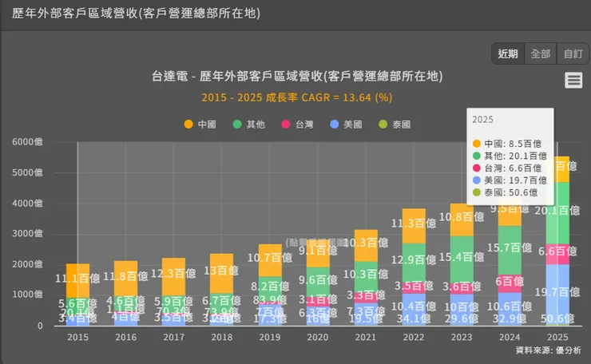Screen dimensions: 591x364
Task: Click the 2023 green 15.4百億 bar segment
Action: [x=462, y=259]
